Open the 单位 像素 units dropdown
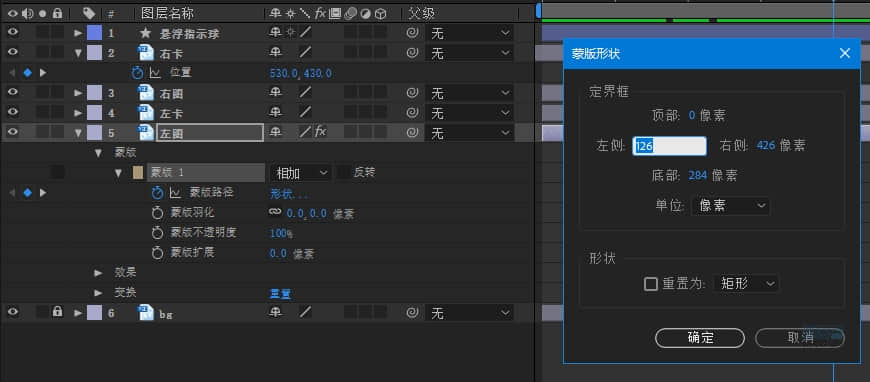The image size is (870, 382). pyautogui.click(x=731, y=206)
